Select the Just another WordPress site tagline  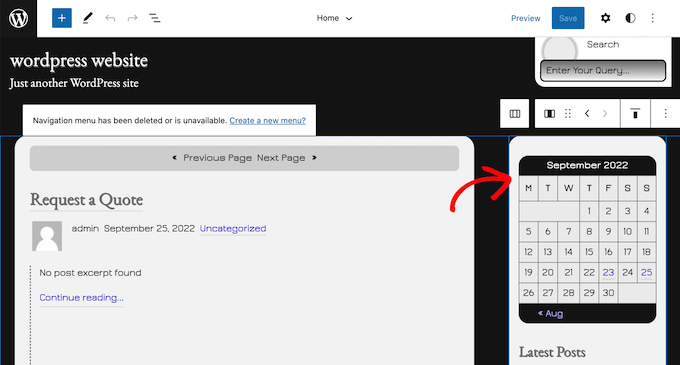click(74, 83)
